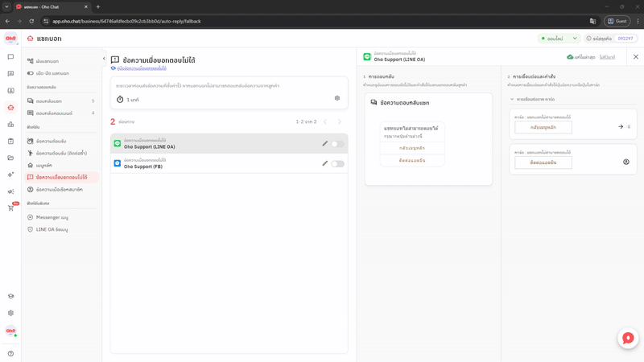Open the online status dropdown
The width and height of the screenshot is (644, 362).
pyautogui.click(x=559, y=38)
